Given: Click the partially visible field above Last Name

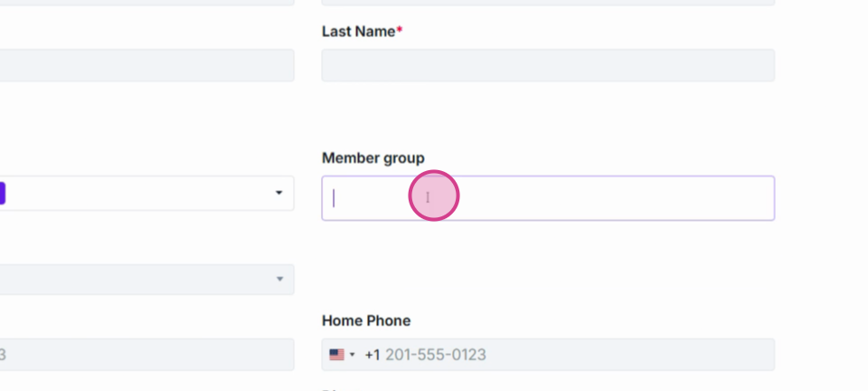Looking at the screenshot, I should coord(548,3).
